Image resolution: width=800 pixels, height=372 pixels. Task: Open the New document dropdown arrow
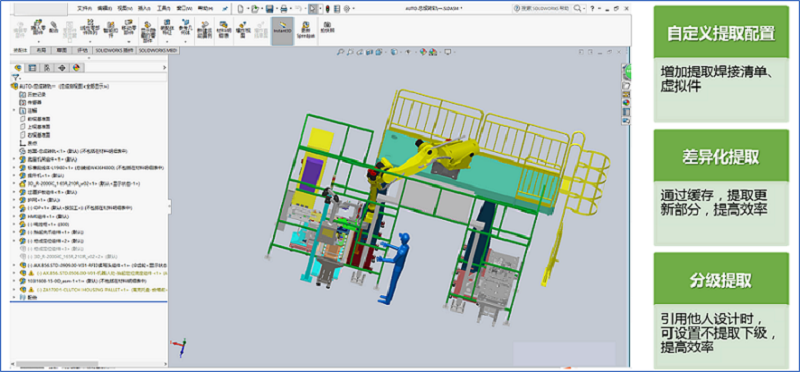248,9
